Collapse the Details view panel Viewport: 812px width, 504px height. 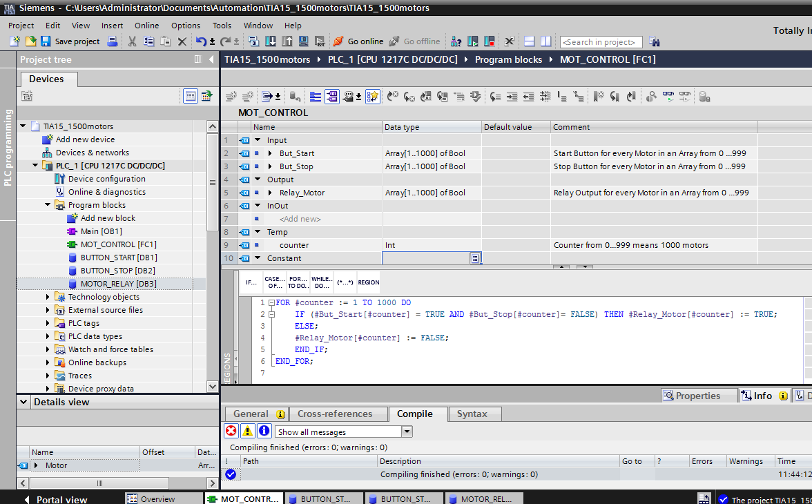point(23,402)
